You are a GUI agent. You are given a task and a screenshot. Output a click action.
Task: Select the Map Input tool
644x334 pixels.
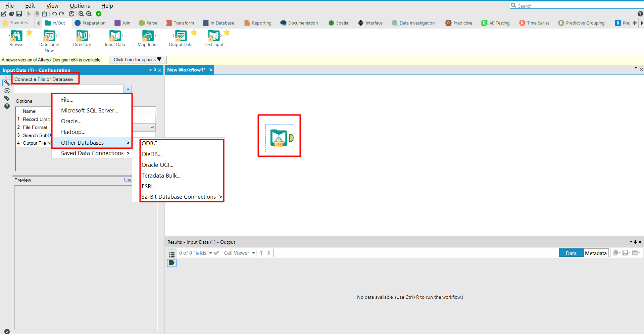pyautogui.click(x=148, y=38)
